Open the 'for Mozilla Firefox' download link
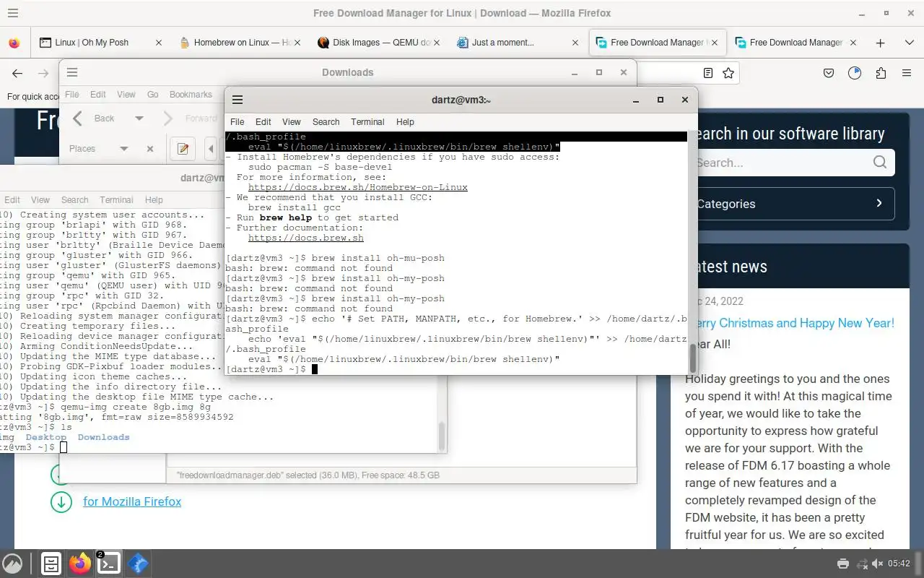Viewport: 924px width, 578px height. (x=132, y=501)
